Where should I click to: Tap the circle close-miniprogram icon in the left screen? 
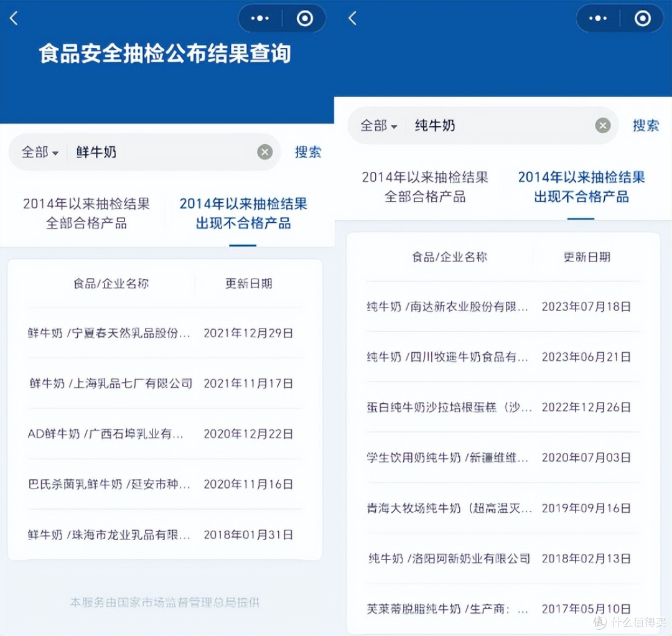[x=305, y=19]
